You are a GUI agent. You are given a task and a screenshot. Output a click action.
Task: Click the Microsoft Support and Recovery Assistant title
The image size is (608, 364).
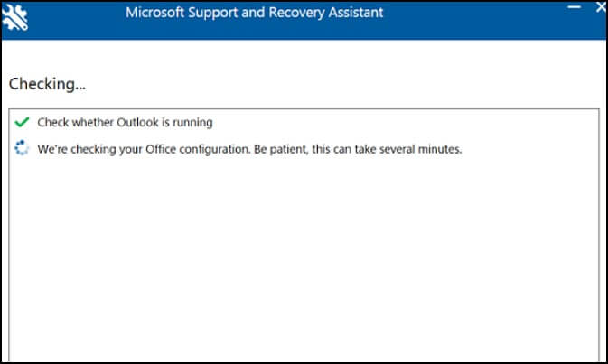pyautogui.click(x=255, y=13)
